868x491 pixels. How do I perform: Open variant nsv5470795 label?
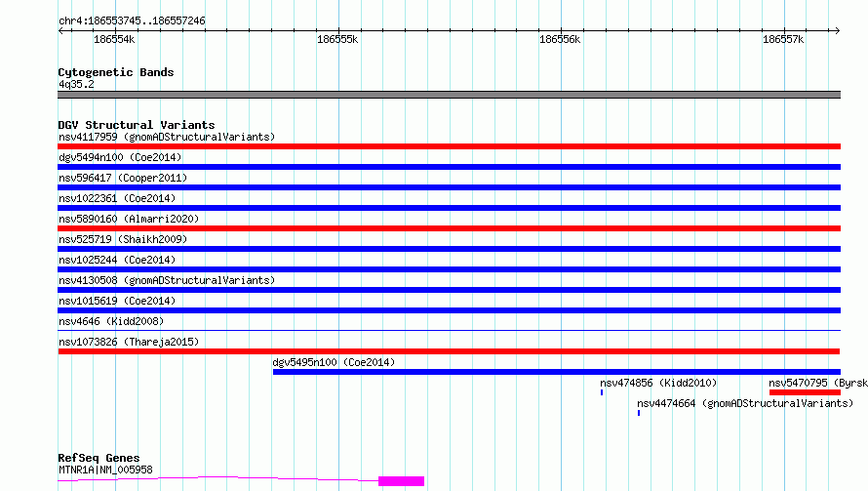pyautogui.click(x=818, y=383)
